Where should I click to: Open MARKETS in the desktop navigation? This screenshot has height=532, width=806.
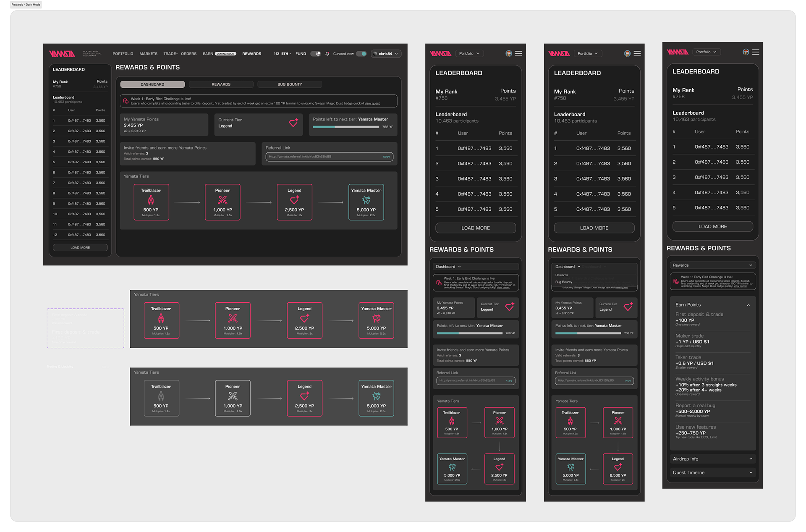point(149,54)
